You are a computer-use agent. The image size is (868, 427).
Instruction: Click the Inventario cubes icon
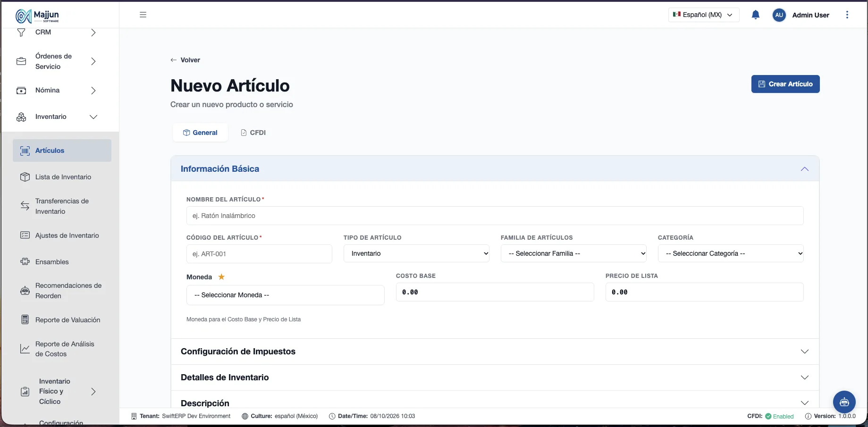pos(21,117)
